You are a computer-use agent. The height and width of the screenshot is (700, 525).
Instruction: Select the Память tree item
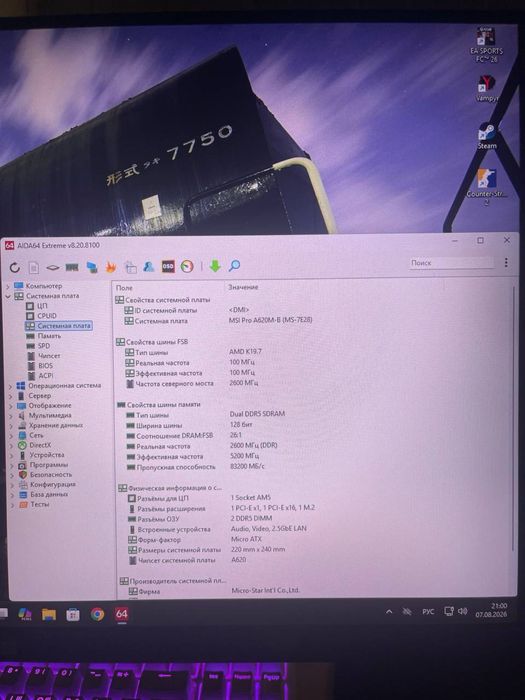[x=44, y=336]
